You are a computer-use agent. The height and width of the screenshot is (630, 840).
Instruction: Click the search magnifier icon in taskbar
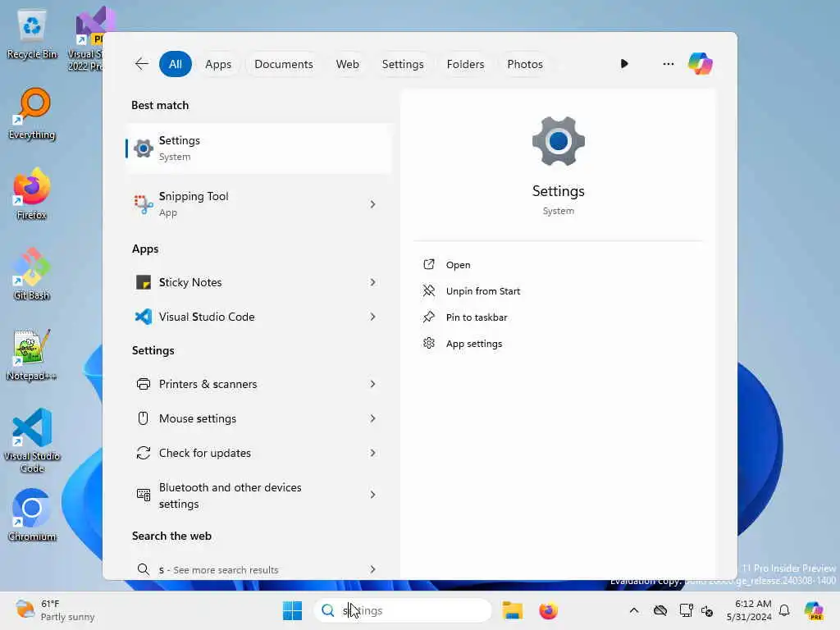click(328, 610)
